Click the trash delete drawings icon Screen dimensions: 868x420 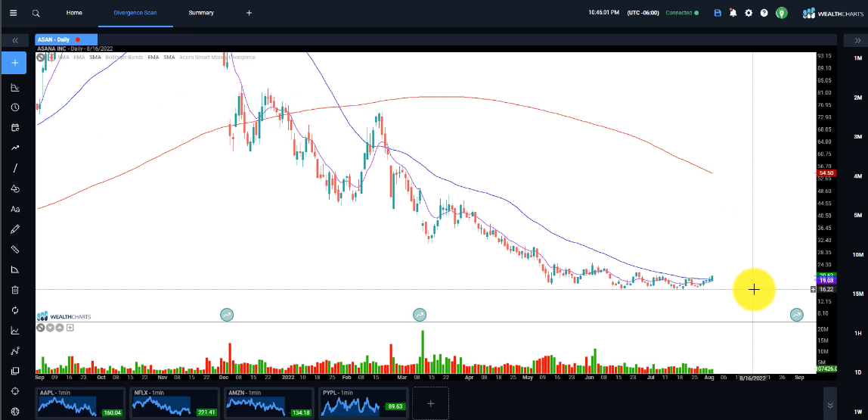coord(15,290)
